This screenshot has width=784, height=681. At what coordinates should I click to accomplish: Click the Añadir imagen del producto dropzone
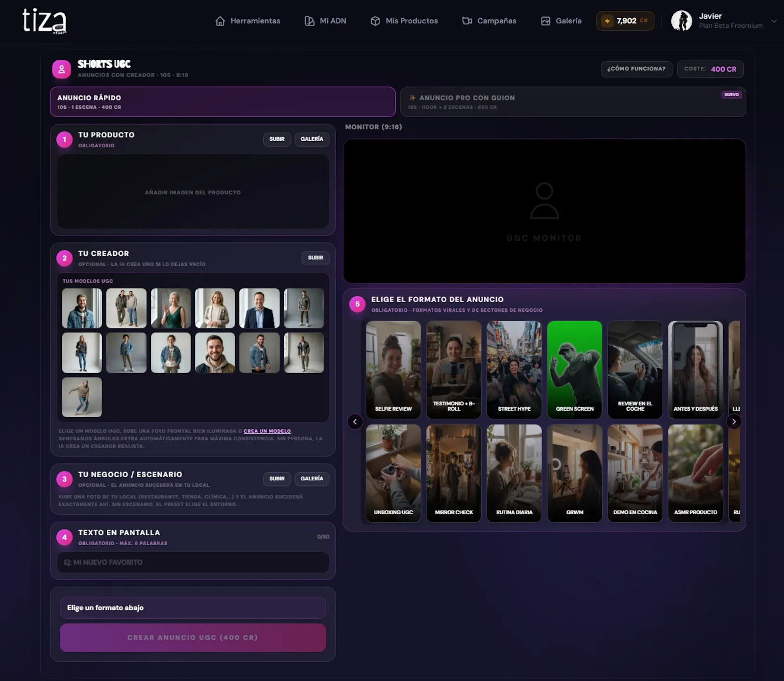click(193, 192)
